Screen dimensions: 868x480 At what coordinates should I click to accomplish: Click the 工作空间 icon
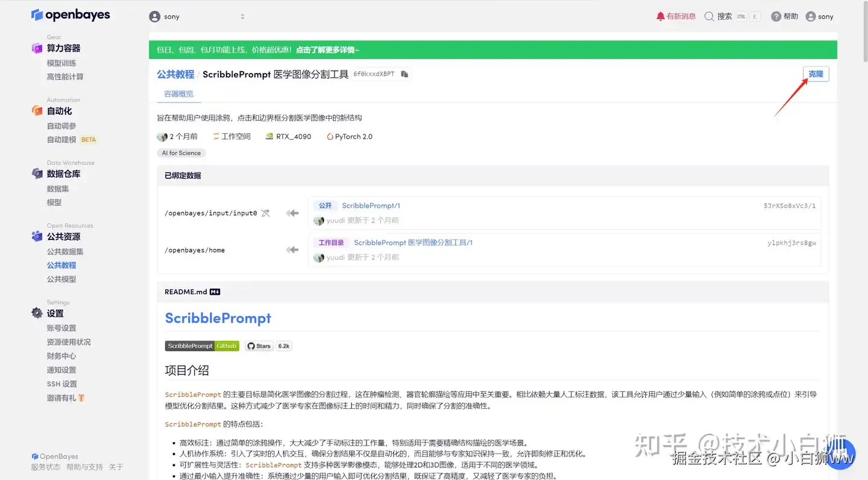(216, 137)
